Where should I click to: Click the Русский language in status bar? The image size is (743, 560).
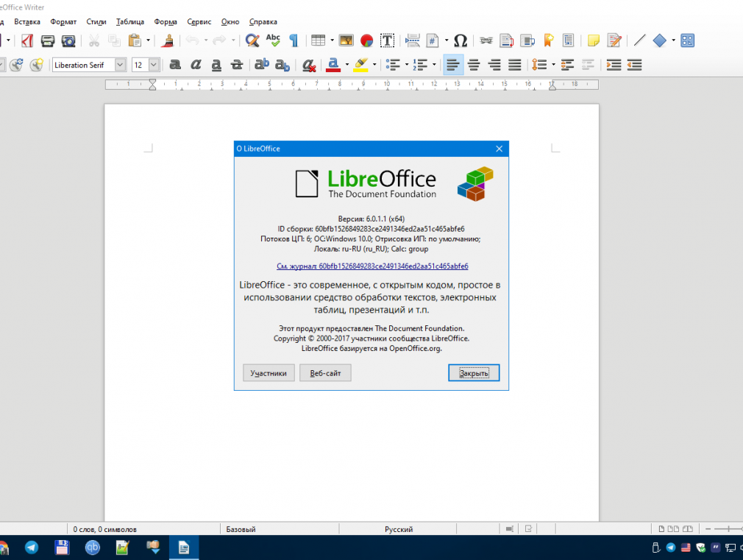399,529
